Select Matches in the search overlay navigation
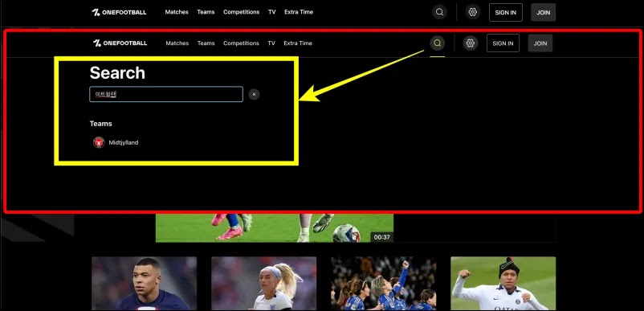Screen dimensions: 644x311 (x=177, y=43)
